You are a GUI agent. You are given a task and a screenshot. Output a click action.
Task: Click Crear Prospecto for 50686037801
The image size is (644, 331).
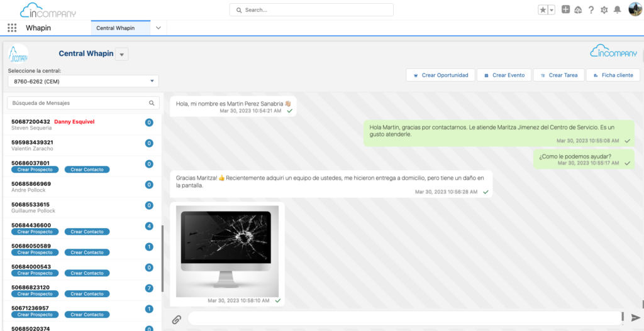click(35, 170)
